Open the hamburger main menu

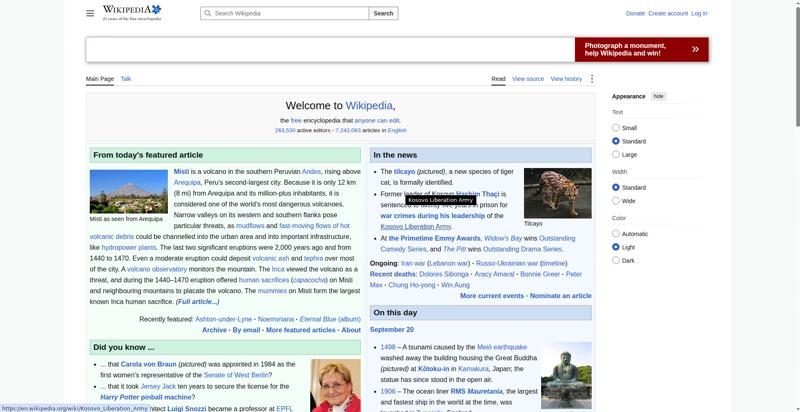[90, 13]
